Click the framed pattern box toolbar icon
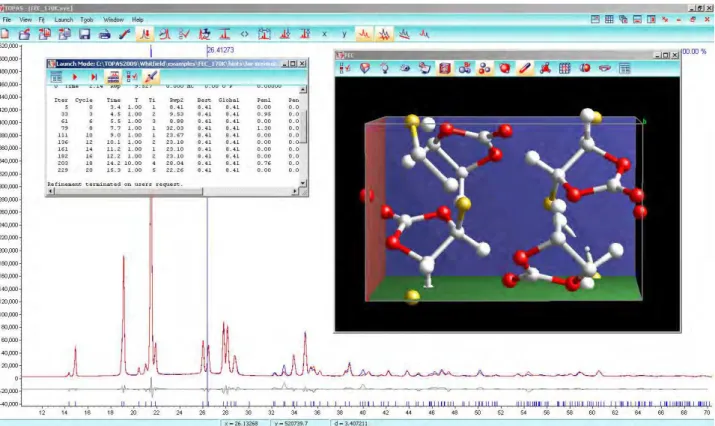 click(x=264, y=34)
